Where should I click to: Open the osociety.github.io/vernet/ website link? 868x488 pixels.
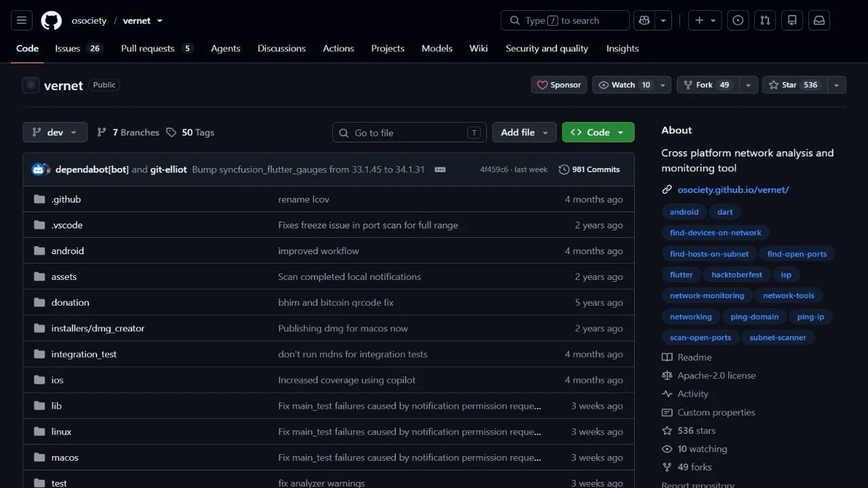(x=733, y=190)
